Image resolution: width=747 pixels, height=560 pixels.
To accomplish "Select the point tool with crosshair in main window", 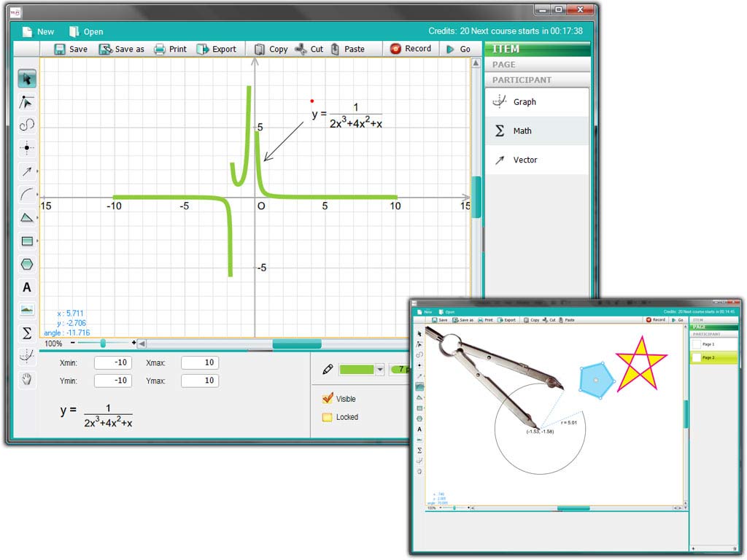I will [x=27, y=147].
